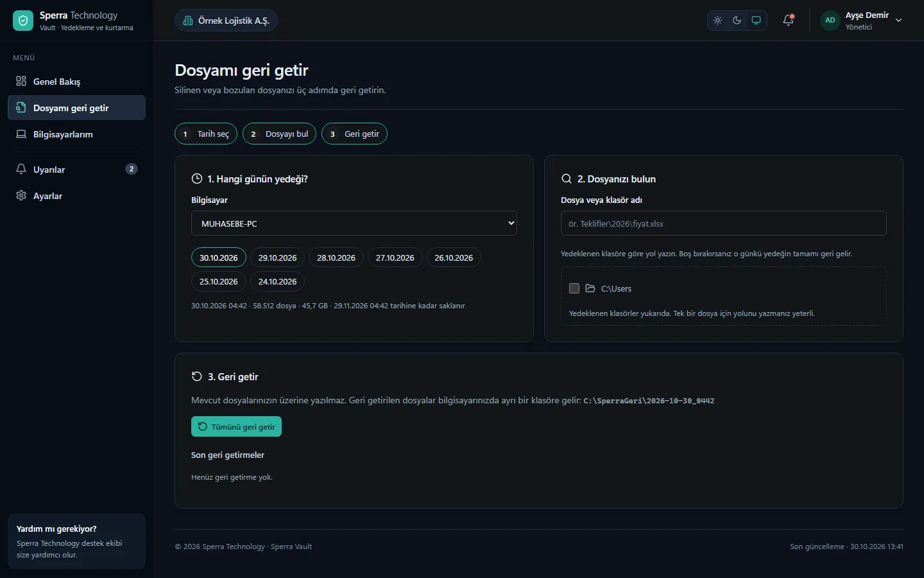Click the © 2026 Sperra Technology footer text
Image resolution: width=924 pixels, height=578 pixels.
pos(243,547)
